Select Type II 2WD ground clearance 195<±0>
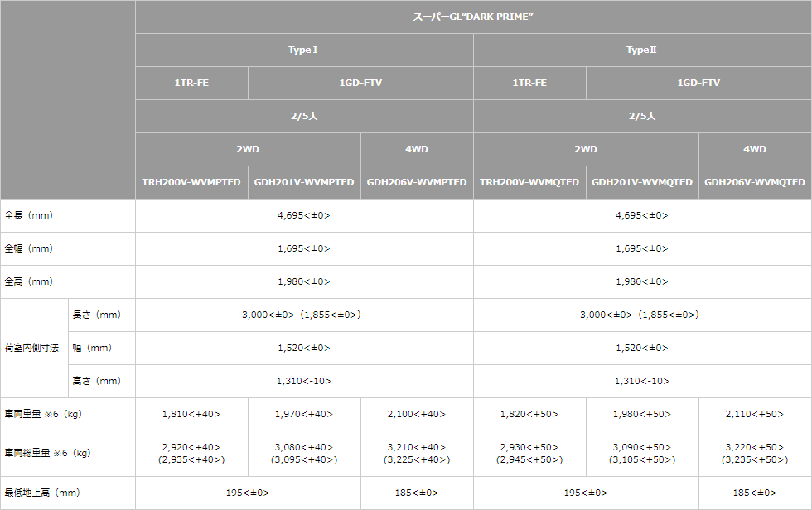The width and height of the screenshot is (812, 510). pos(587,493)
